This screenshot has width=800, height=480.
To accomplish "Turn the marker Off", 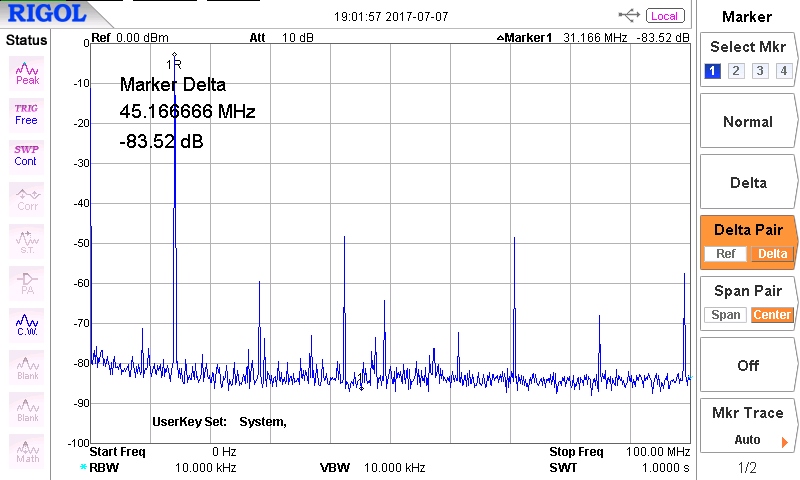I will (748, 366).
